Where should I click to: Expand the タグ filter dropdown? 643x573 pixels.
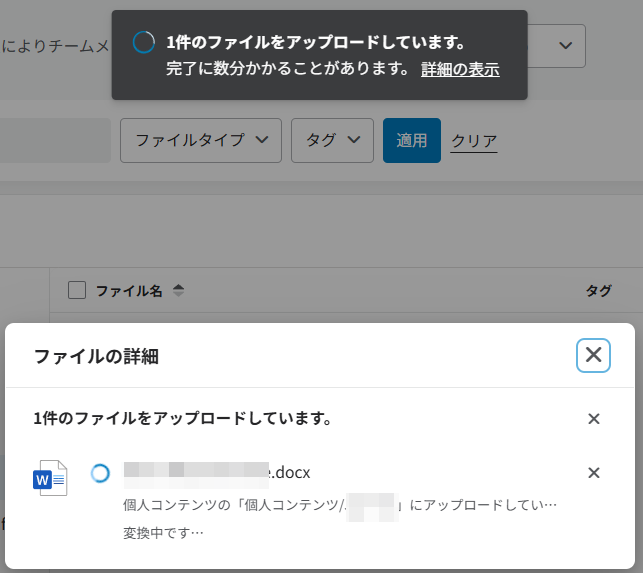pyautogui.click(x=332, y=140)
